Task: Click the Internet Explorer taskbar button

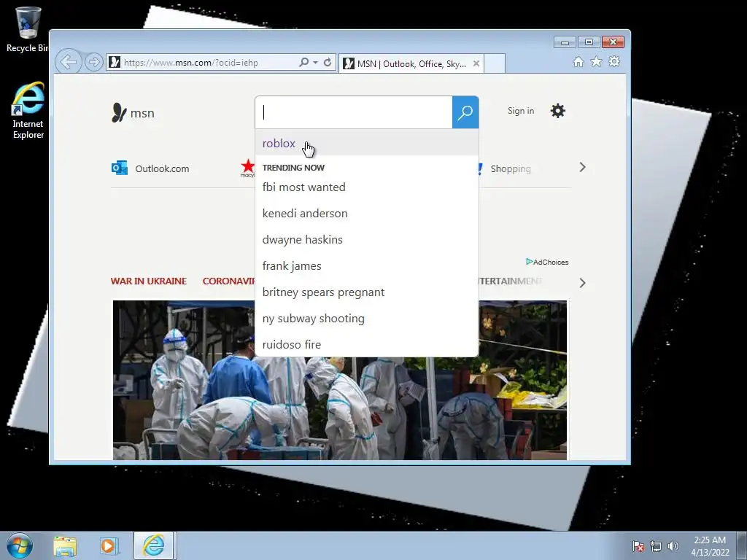Action: click(155, 545)
